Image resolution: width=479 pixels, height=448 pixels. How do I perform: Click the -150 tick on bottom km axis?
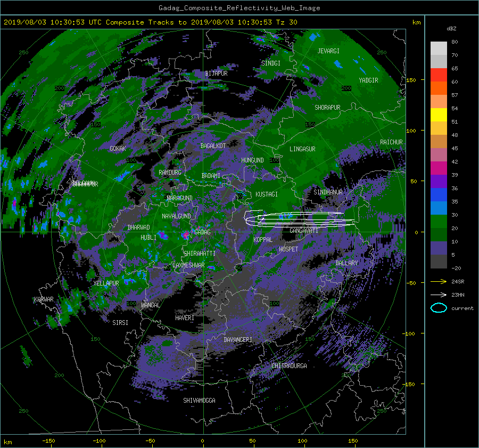[48, 441]
